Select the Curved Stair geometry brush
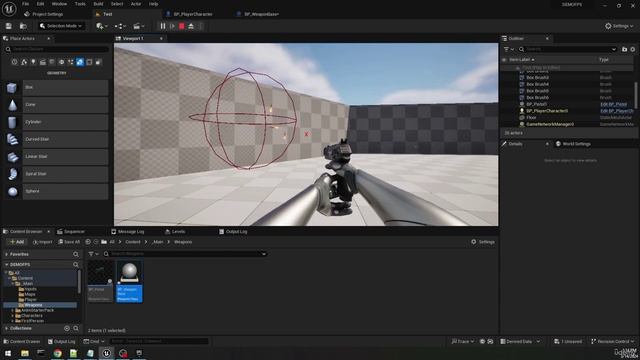640x360 pixels. [57, 140]
